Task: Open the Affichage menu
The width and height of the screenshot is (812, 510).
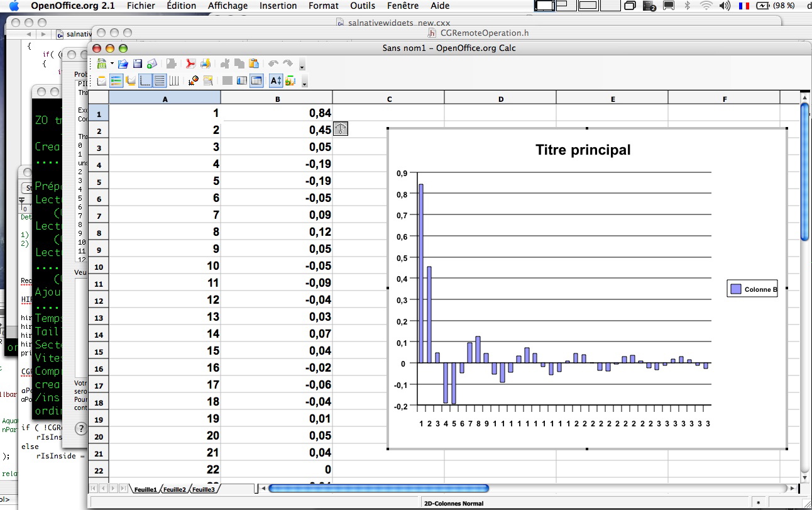Action: tap(228, 6)
